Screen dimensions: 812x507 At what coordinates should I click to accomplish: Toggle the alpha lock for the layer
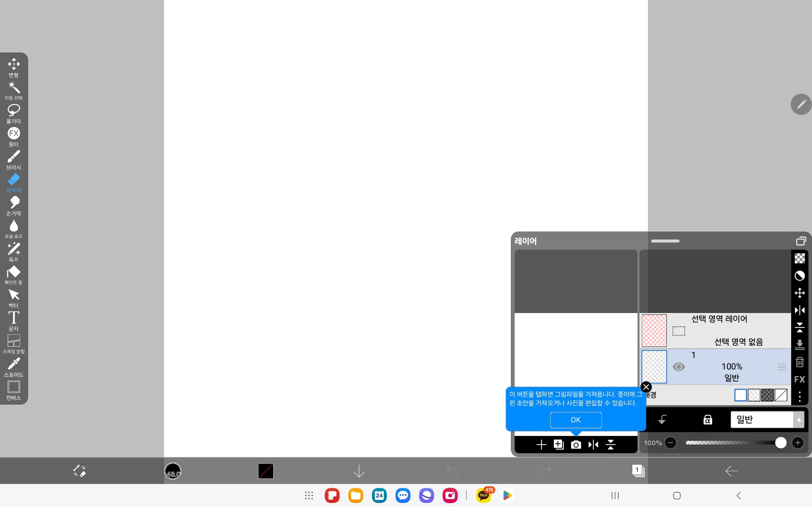pos(707,419)
